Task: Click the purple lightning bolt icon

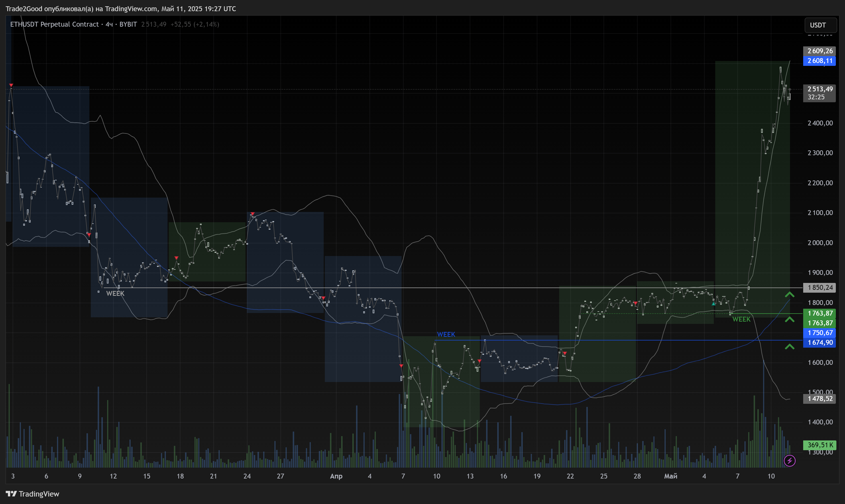Action: point(789,460)
